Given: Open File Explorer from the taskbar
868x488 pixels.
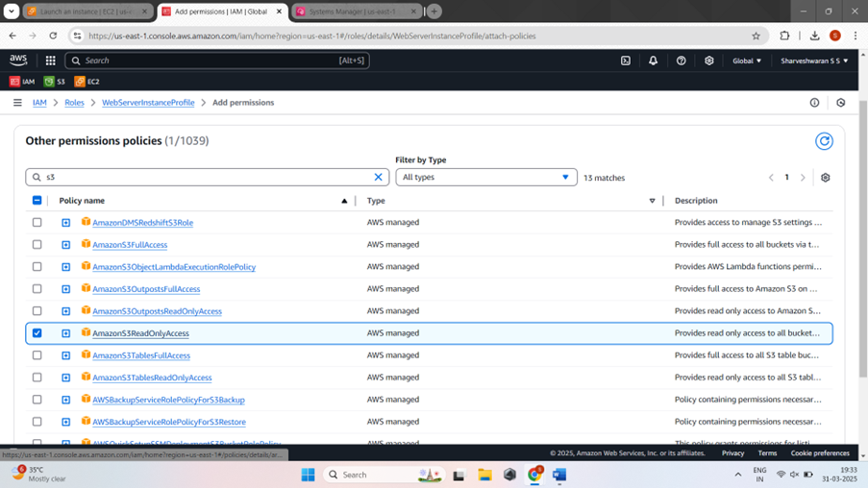Looking at the screenshot, I should [x=484, y=475].
